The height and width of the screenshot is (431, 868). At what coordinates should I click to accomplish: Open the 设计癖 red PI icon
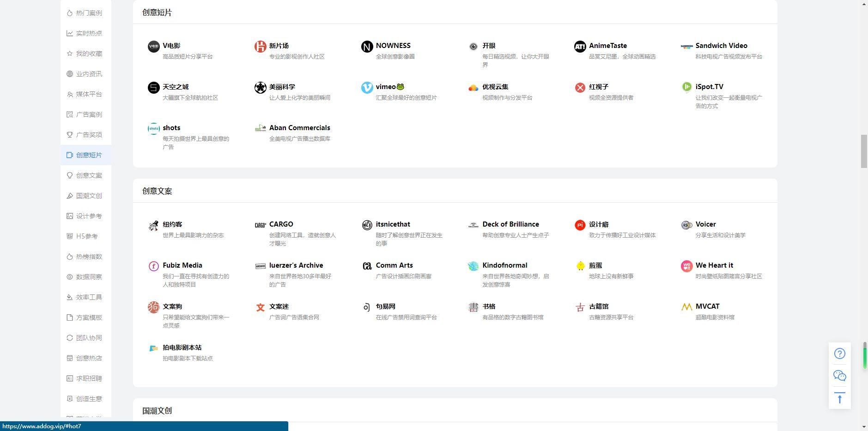580,225
